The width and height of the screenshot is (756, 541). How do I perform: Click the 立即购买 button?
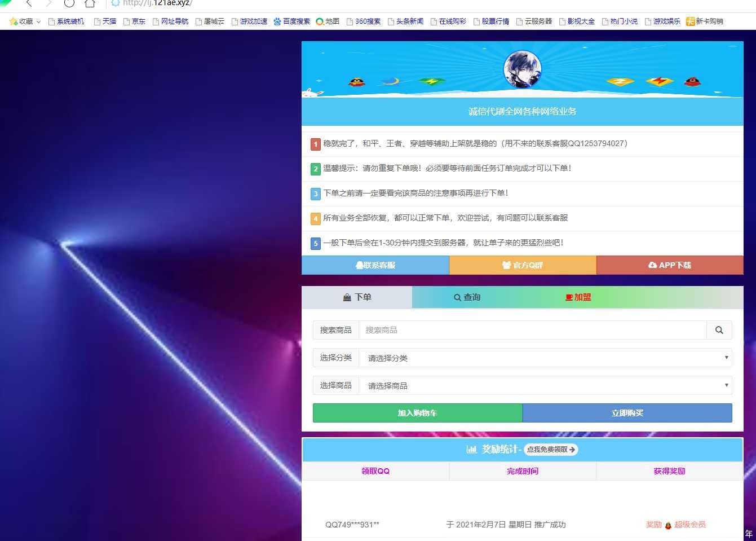[x=627, y=413]
